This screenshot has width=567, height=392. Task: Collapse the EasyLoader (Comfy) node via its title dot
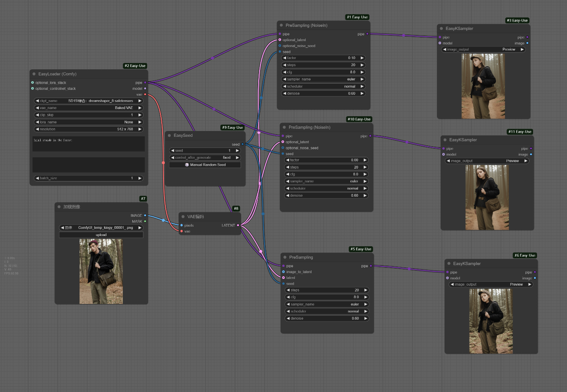coord(34,74)
